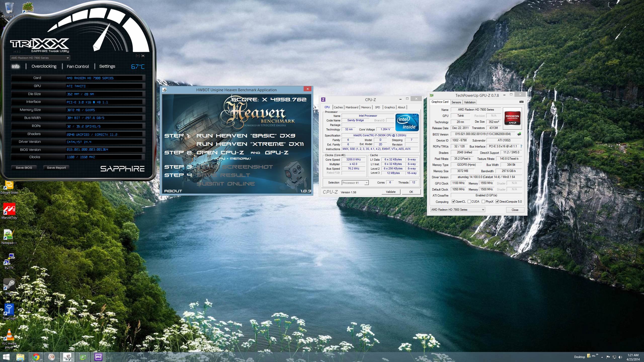Open CPU-Z Caches tab
This screenshot has width=644, height=362.
(x=338, y=107)
